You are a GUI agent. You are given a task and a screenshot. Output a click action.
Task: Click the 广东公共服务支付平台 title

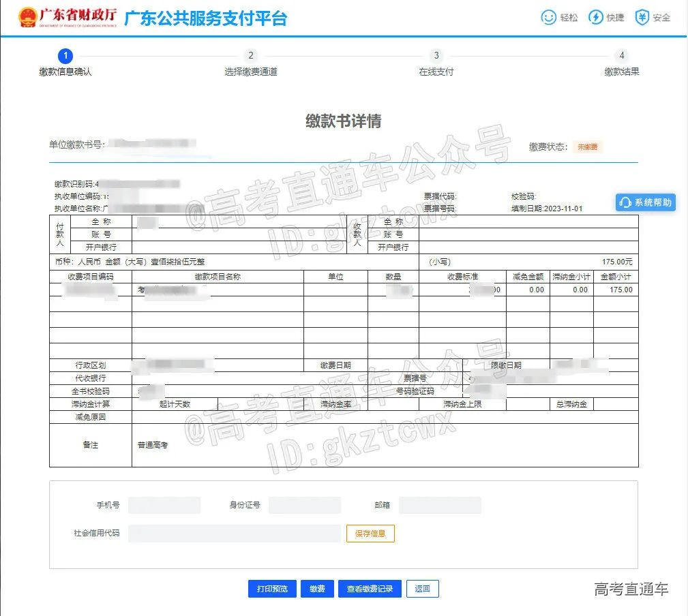coord(205,18)
